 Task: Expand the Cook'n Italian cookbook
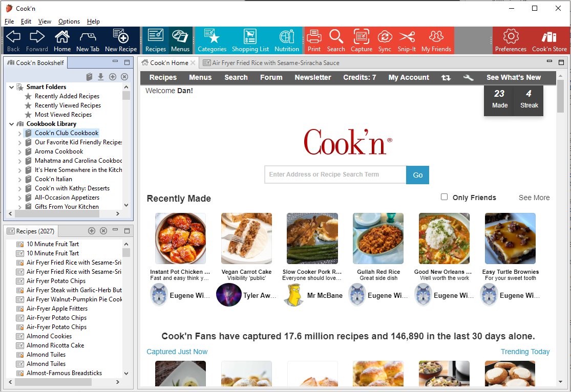tap(19, 180)
